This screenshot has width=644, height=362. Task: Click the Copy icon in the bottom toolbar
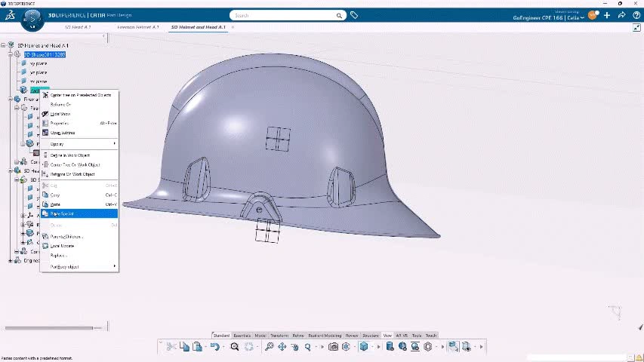[x=184, y=347]
